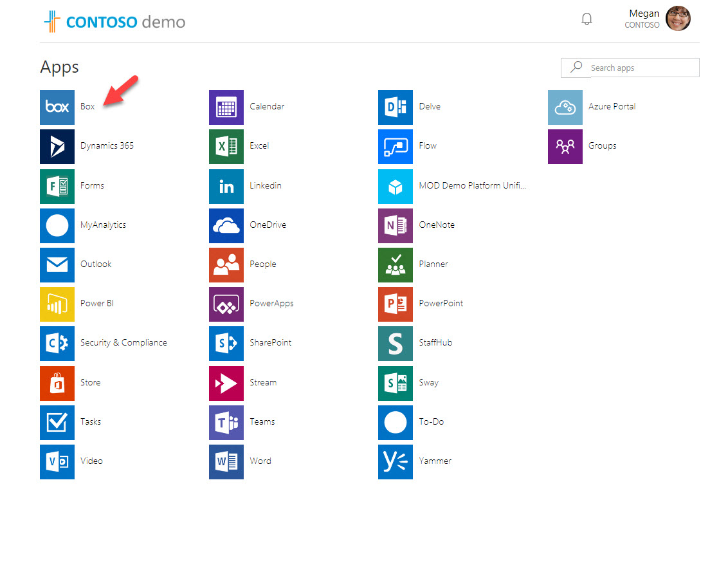
Task: Click the search magnifier icon
Action: [576, 67]
